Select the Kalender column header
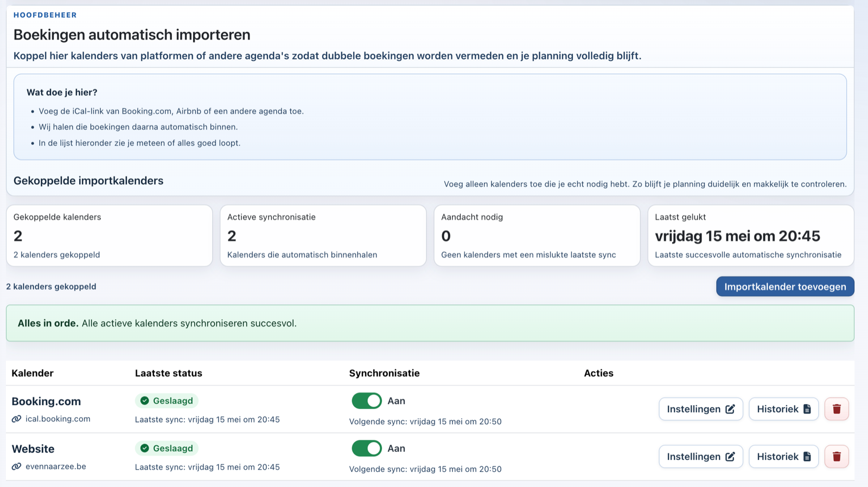Viewport: 868px width, 487px height. coord(33,373)
